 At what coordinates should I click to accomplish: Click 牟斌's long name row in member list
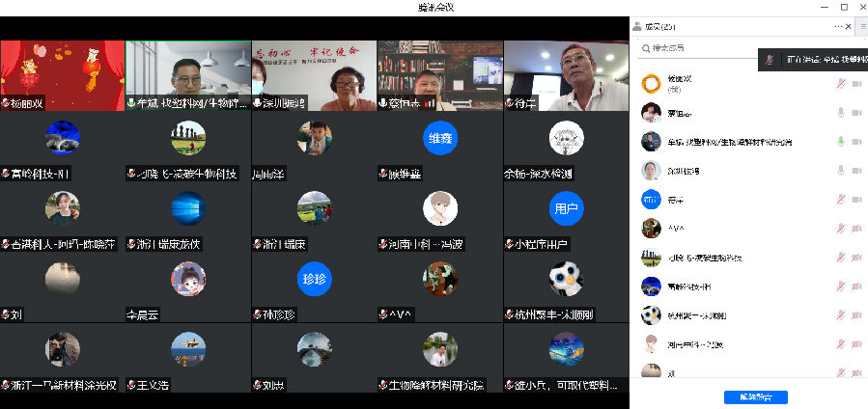click(x=730, y=142)
